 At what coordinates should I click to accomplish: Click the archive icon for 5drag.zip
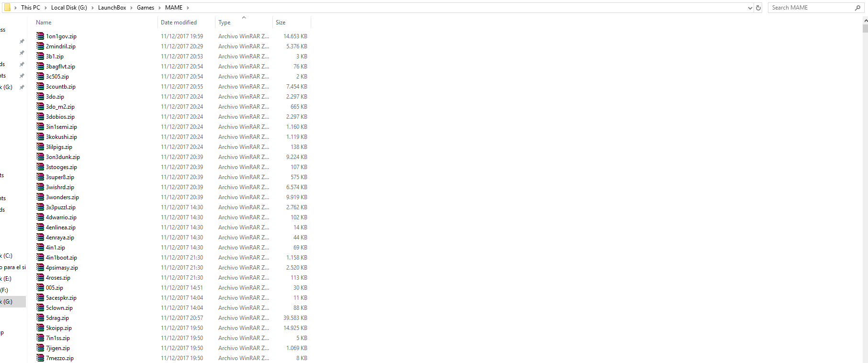40,318
